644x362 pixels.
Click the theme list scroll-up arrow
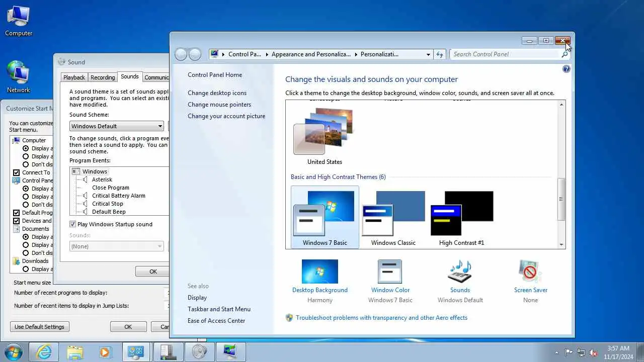coord(561,105)
